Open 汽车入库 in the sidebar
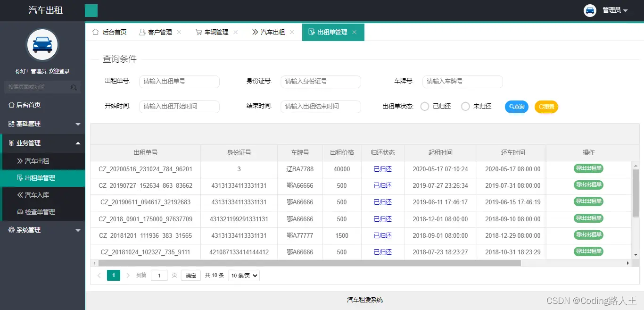 pyautogui.click(x=42, y=195)
